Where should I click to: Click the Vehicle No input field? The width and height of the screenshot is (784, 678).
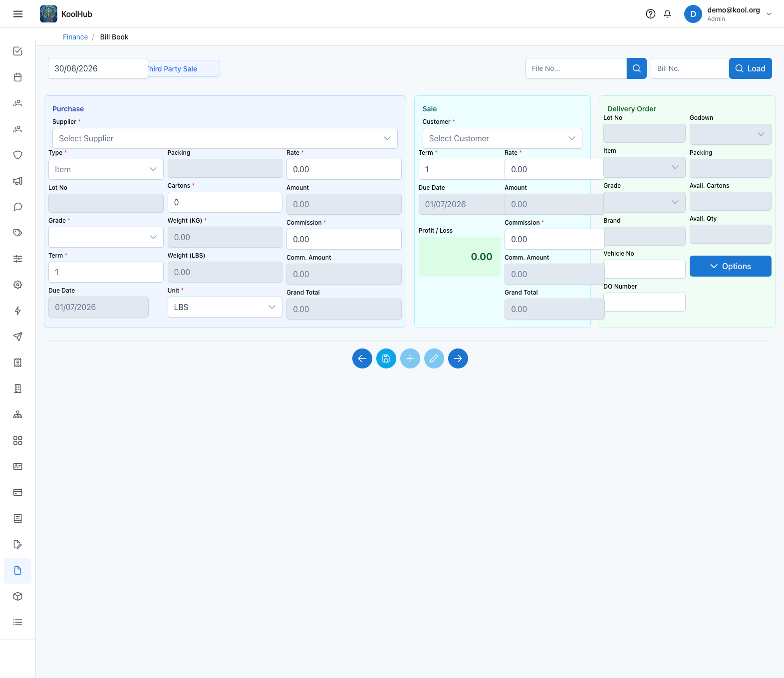[644, 269]
